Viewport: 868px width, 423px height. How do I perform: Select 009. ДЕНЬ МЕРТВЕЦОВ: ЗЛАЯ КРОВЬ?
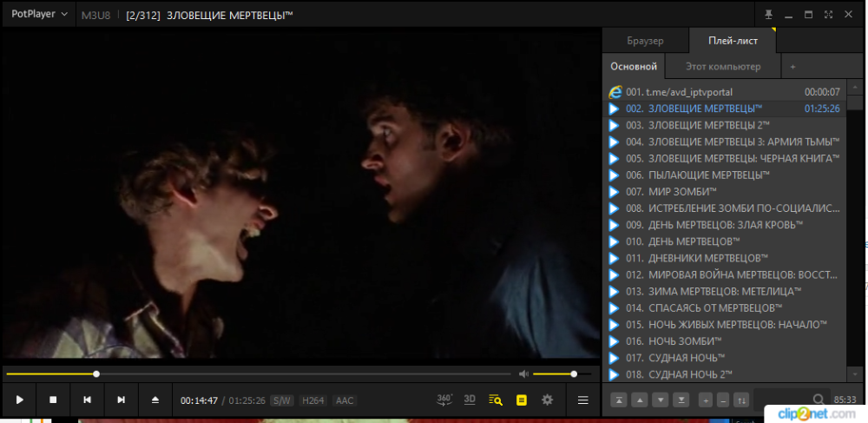click(x=724, y=225)
